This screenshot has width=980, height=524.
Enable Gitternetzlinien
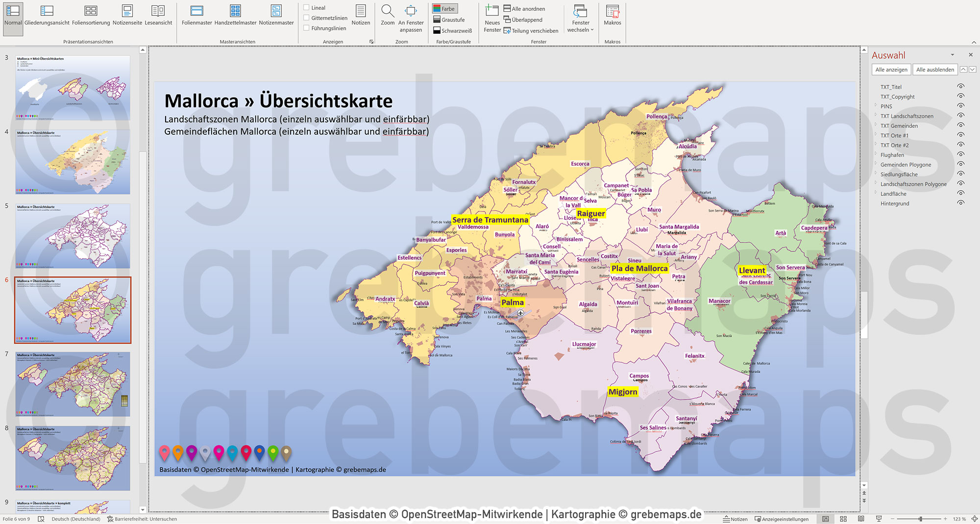point(306,18)
